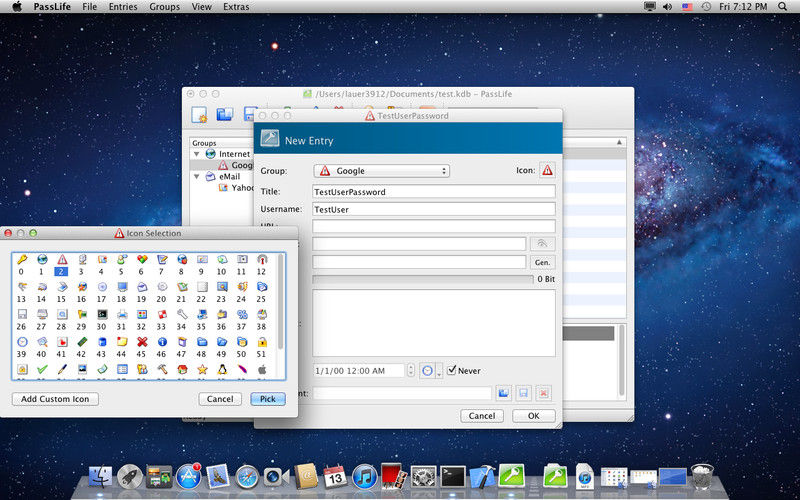Click the volume icon in the menu bar

tap(667, 7)
